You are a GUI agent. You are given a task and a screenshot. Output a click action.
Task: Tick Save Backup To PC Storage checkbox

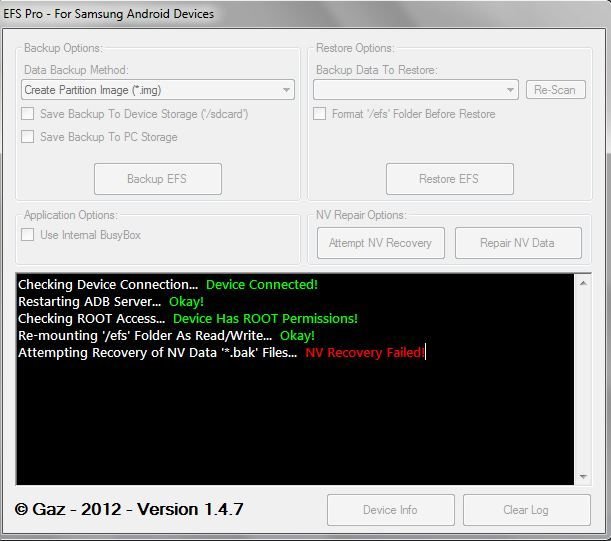pos(27,137)
